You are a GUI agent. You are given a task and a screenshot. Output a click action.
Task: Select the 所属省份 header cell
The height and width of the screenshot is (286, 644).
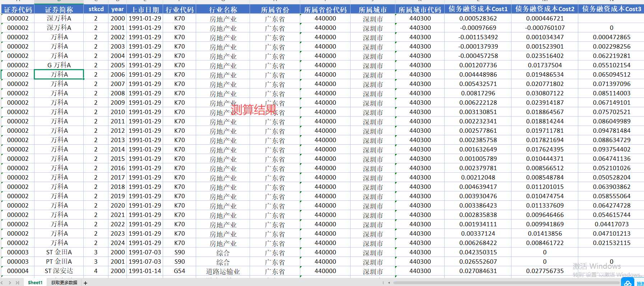[275, 9]
